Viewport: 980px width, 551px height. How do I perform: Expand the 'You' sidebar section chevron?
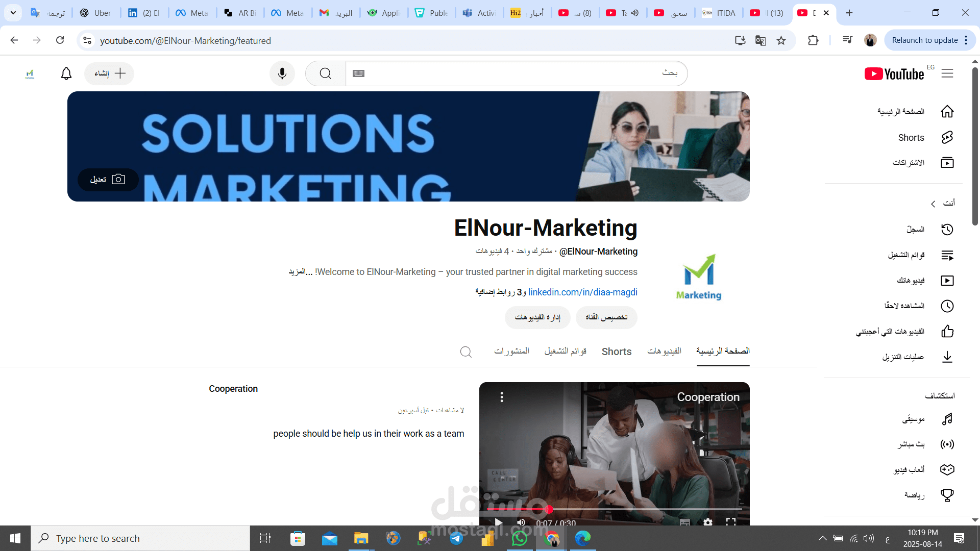[933, 204]
